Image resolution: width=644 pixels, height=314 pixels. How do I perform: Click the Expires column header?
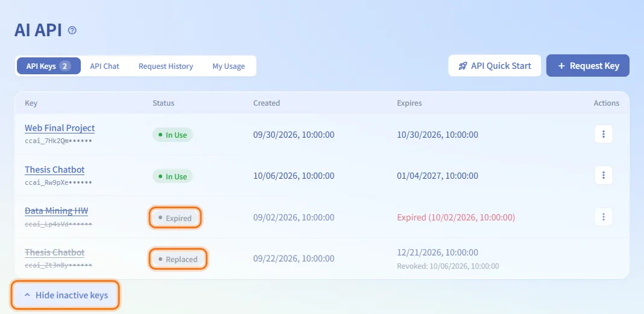click(409, 103)
